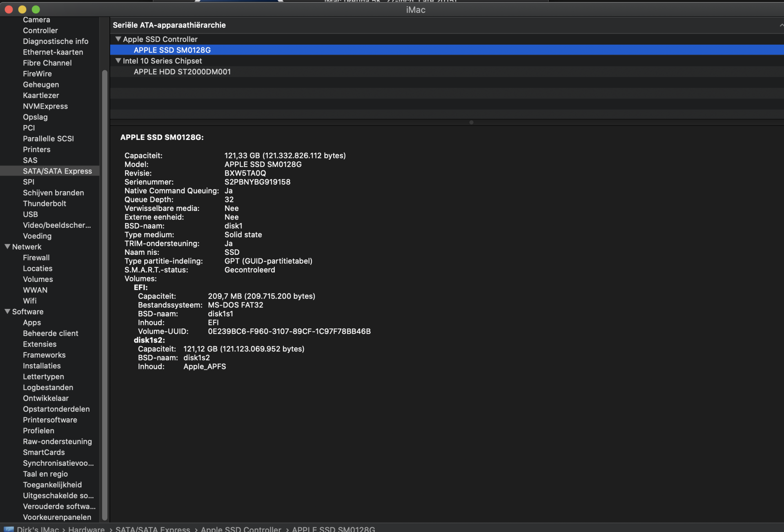Open NVMExpress in the sidebar

pos(45,106)
